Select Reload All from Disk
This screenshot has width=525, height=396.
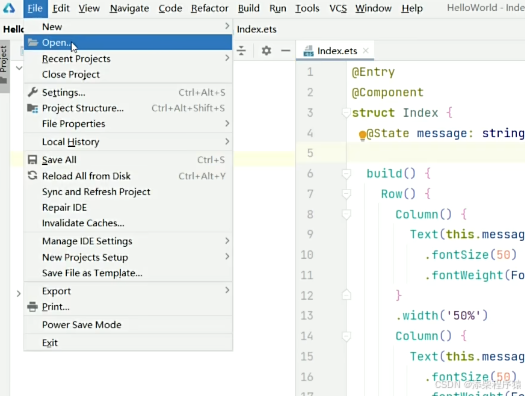point(128,176)
